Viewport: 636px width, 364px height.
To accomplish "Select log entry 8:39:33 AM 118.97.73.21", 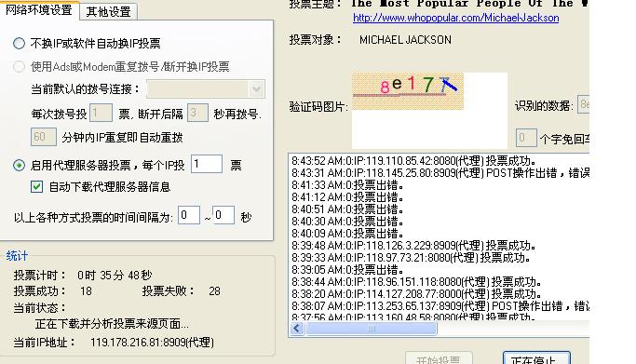I will coord(411,258).
